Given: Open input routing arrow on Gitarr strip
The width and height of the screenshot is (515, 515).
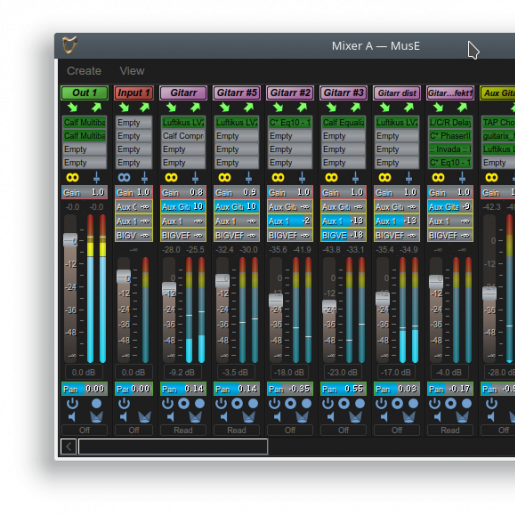Looking at the screenshot, I should [171, 107].
